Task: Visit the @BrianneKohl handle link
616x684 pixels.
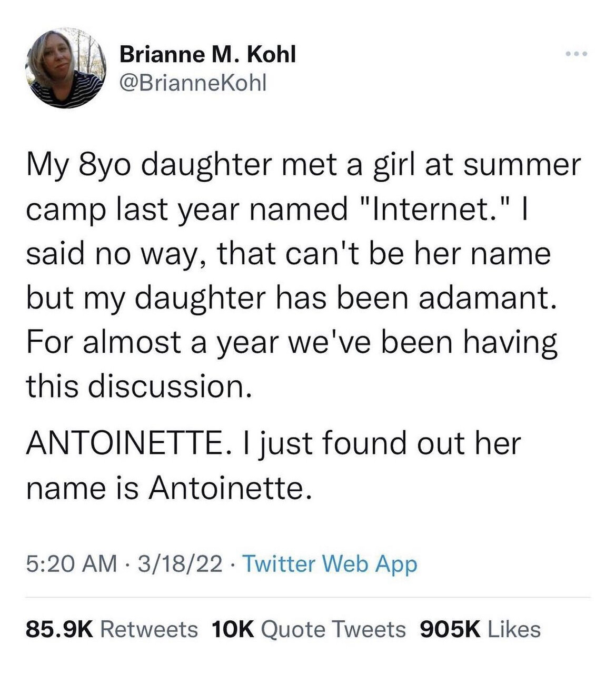Action: [x=193, y=83]
